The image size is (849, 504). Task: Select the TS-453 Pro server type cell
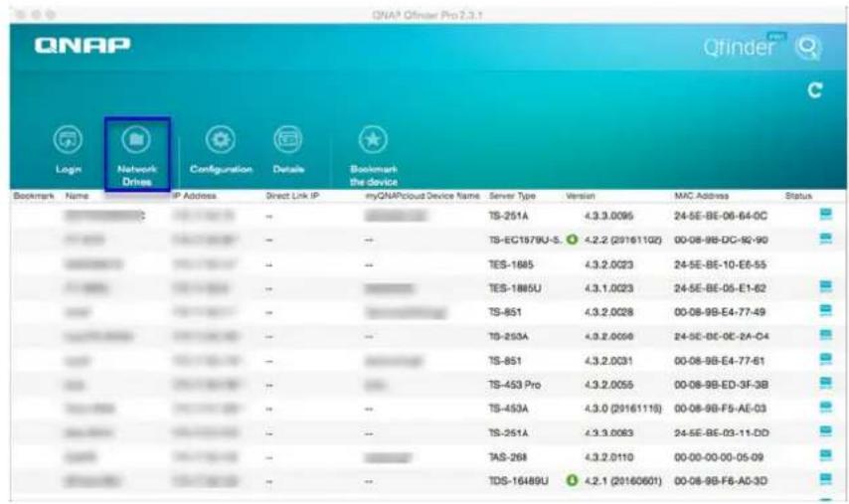514,385
